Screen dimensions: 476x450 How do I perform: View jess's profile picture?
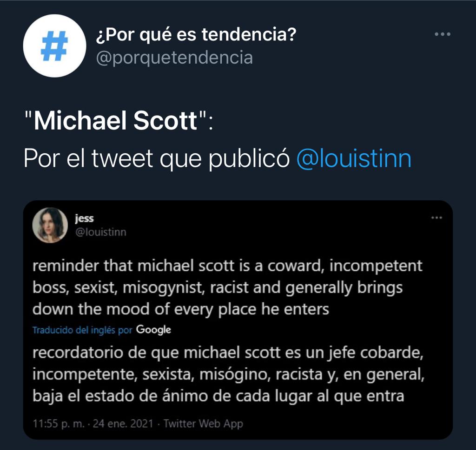(x=50, y=225)
